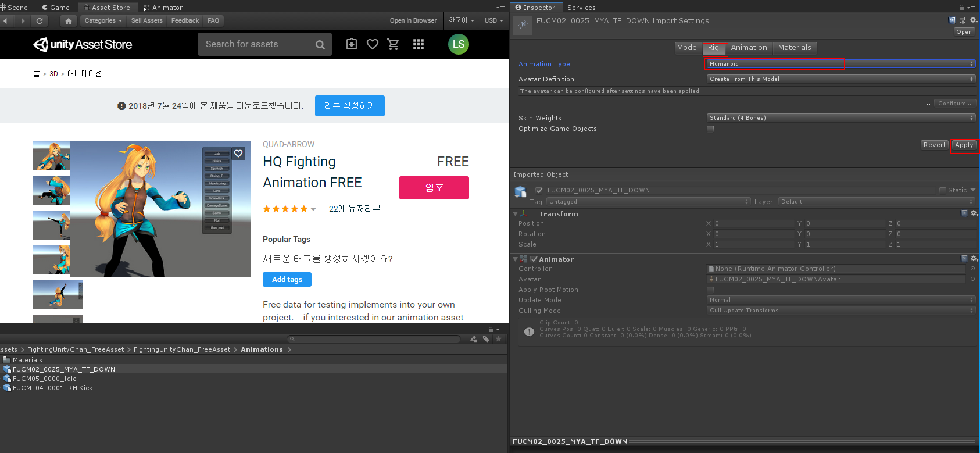980x453 pixels.
Task: Toggle the imported object active checkbox
Action: click(539, 190)
